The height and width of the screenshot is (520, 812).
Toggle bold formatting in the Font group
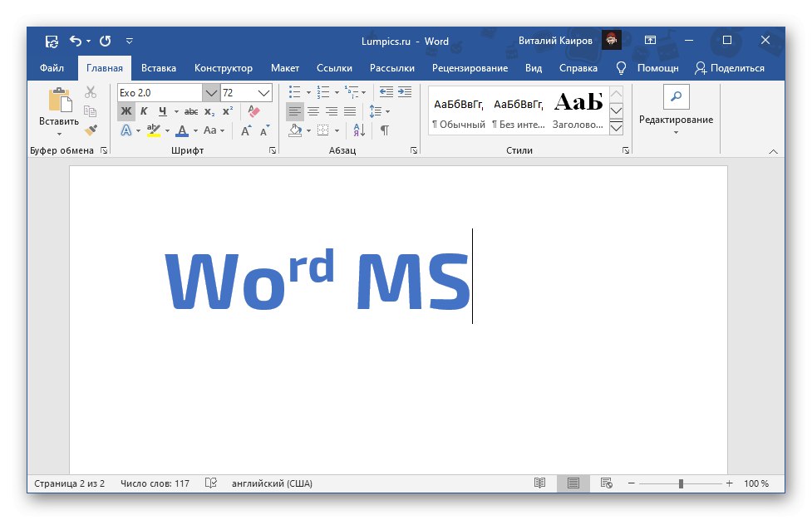point(126,111)
